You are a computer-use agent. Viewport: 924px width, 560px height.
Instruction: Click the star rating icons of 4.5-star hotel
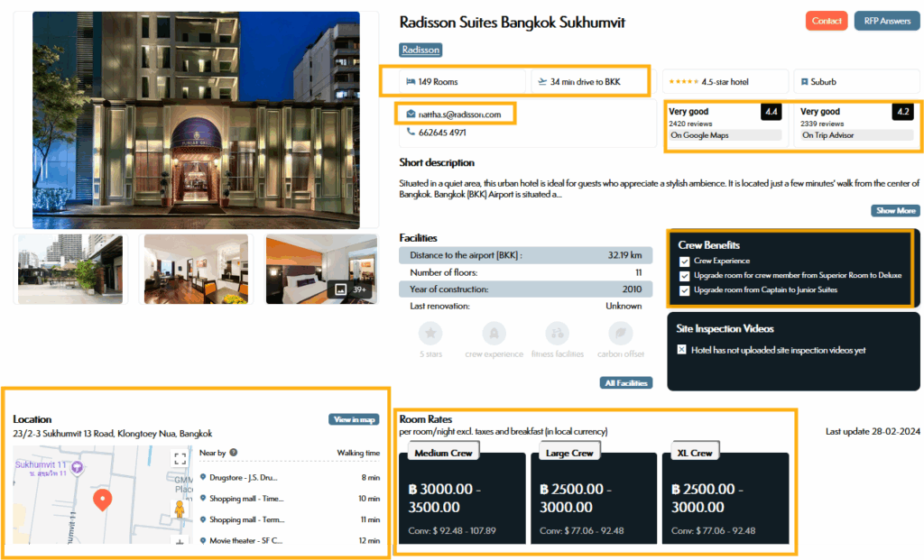pos(684,82)
